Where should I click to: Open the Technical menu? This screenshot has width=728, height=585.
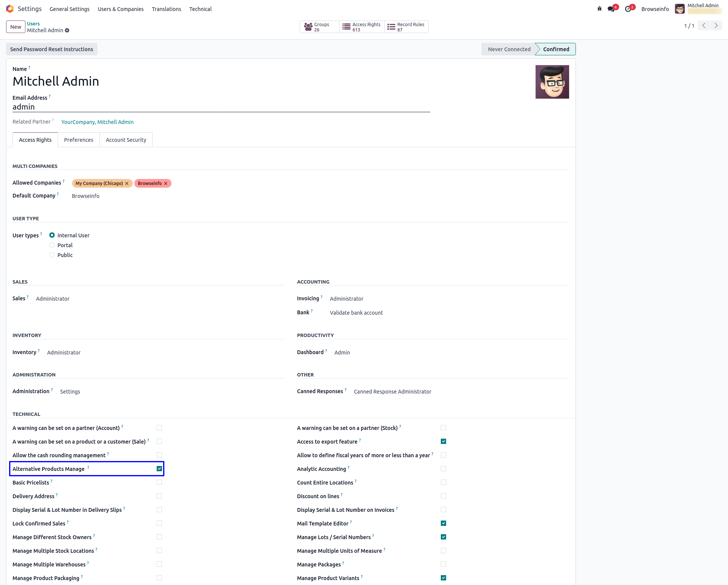tap(200, 9)
